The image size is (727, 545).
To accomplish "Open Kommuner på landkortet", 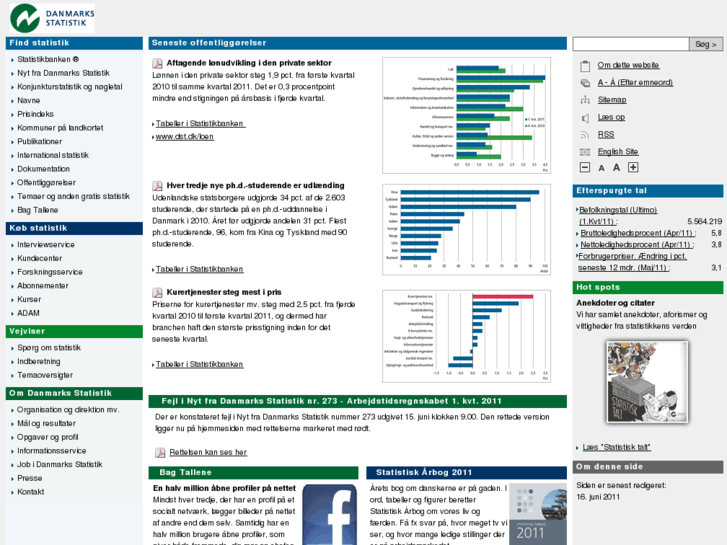I will coord(60,128).
